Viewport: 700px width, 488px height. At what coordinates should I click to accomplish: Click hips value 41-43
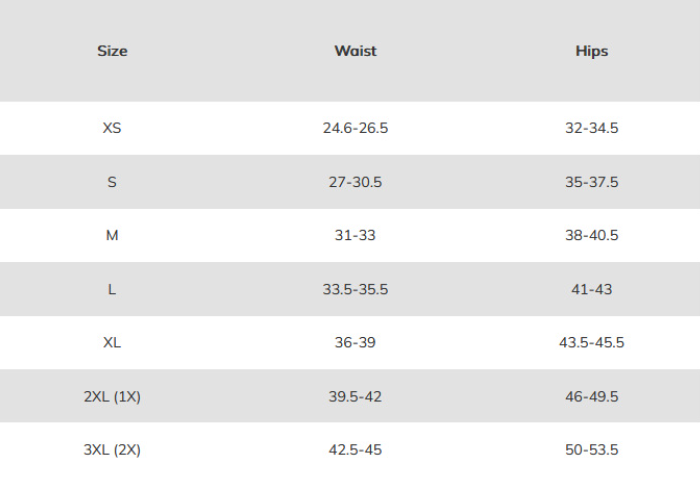(x=592, y=289)
